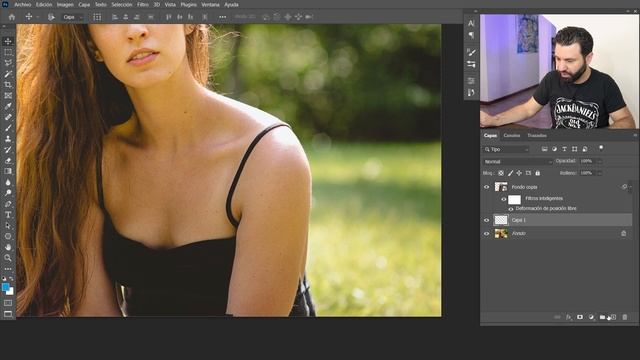Open the Opacidad slider dropdown arrow
Viewport: 640px width, 360px height.
(600, 162)
